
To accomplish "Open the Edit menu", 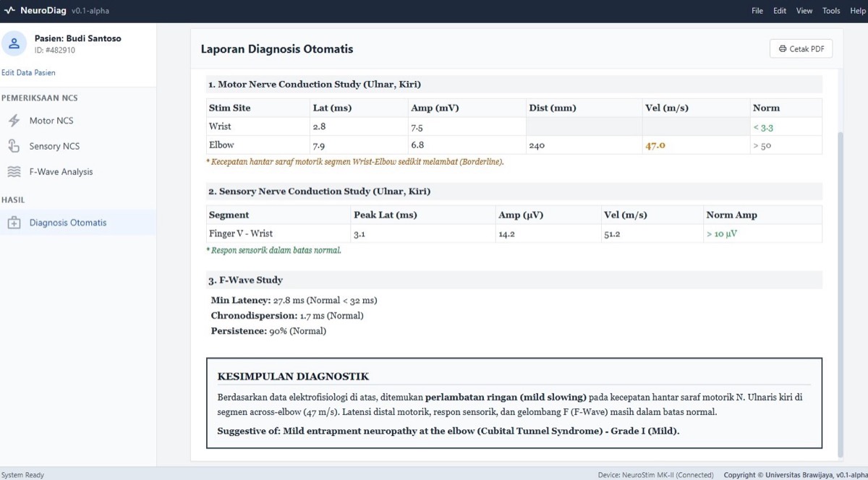I will tap(780, 11).
